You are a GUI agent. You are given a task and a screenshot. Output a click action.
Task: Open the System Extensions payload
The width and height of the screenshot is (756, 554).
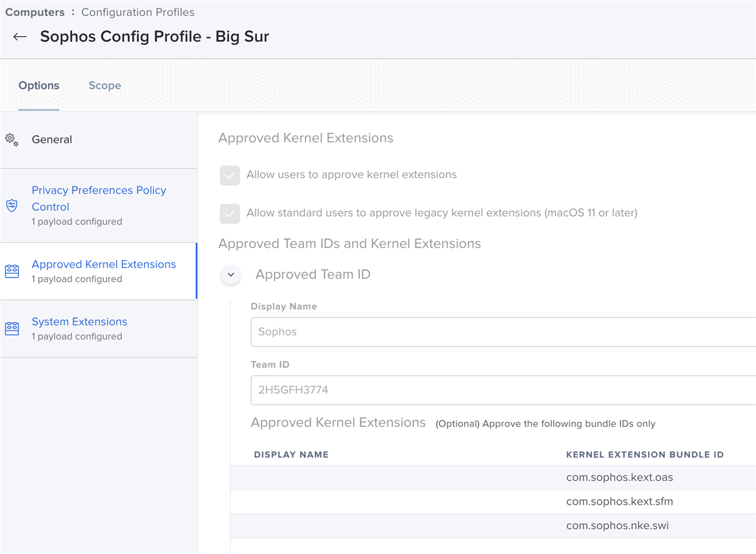(99, 328)
